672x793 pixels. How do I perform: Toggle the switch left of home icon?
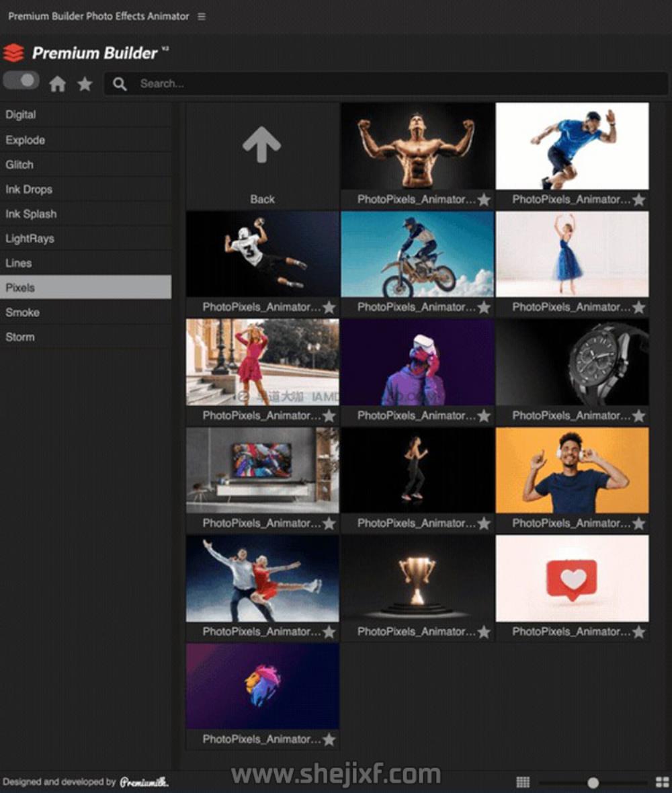(x=21, y=81)
